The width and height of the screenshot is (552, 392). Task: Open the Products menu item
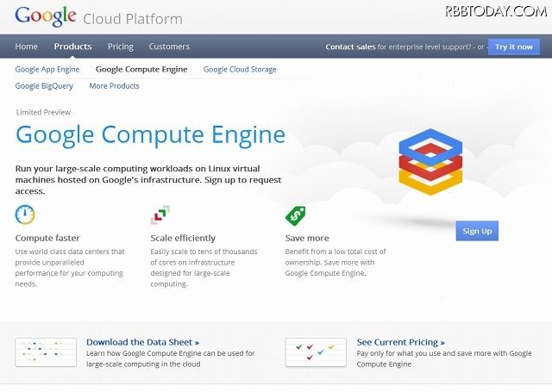tap(72, 47)
